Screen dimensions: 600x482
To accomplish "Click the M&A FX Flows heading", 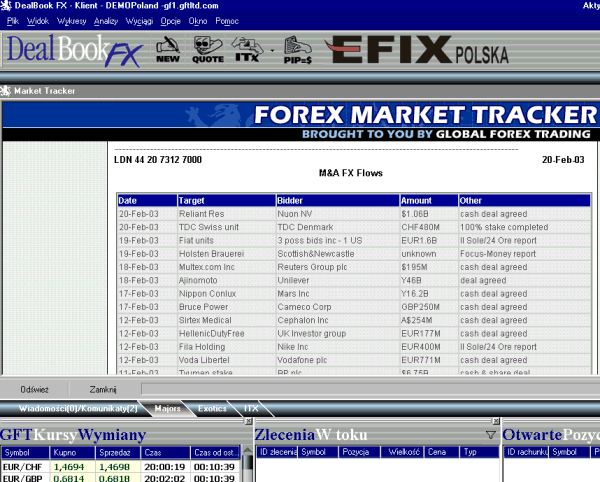I will click(x=351, y=173).
